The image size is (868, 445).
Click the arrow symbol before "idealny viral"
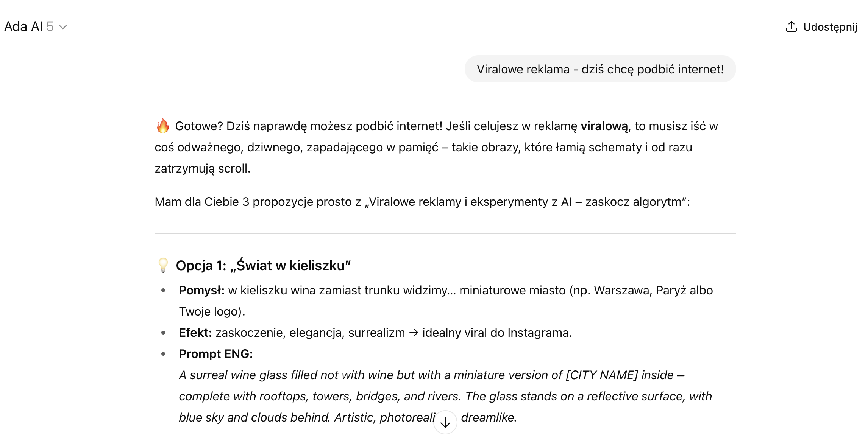pos(414,333)
